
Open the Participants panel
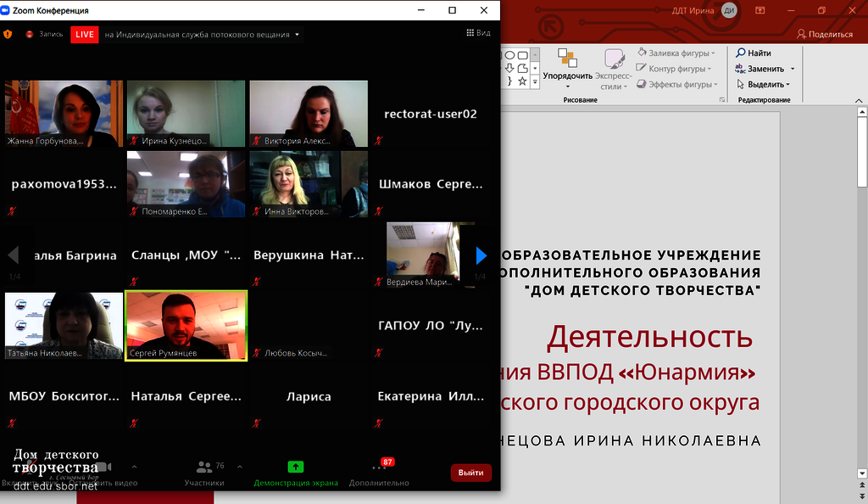point(204,473)
